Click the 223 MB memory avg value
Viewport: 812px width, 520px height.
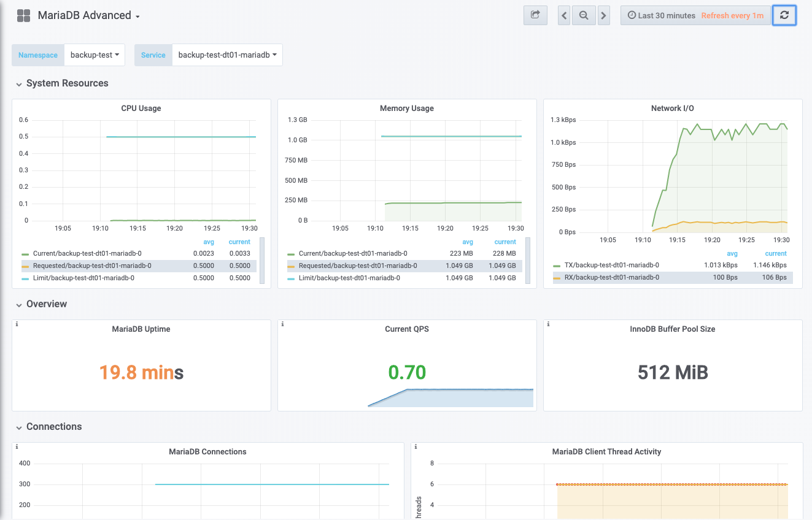pos(460,253)
